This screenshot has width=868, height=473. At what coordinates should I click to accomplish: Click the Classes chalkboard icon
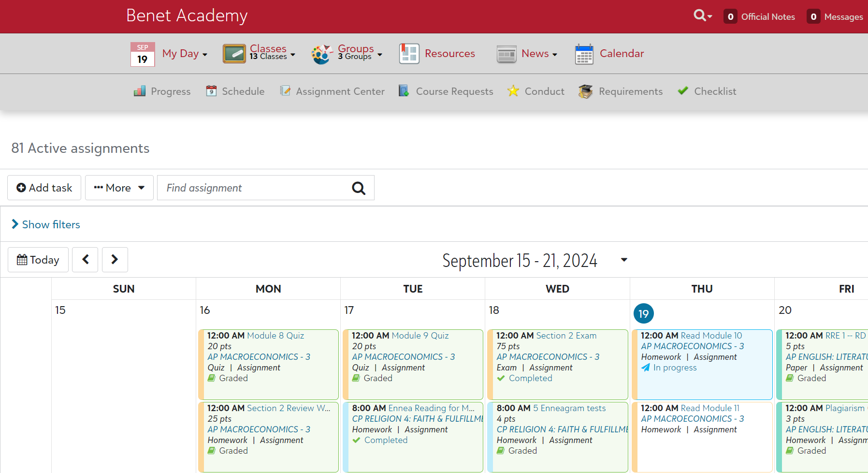(234, 54)
